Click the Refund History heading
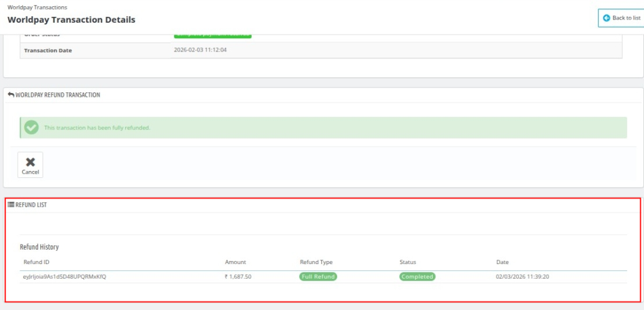The image size is (644, 310). tap(39, 247)
